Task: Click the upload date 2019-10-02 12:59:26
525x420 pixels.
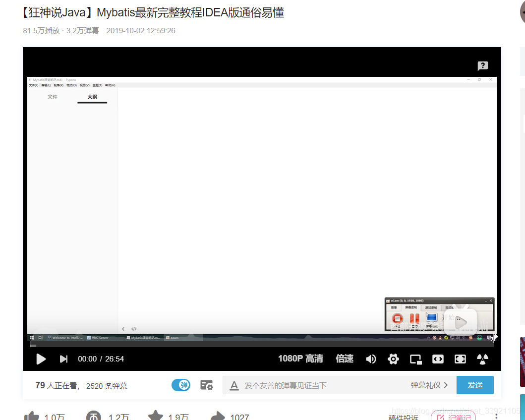Action: (x=141, y=30)
